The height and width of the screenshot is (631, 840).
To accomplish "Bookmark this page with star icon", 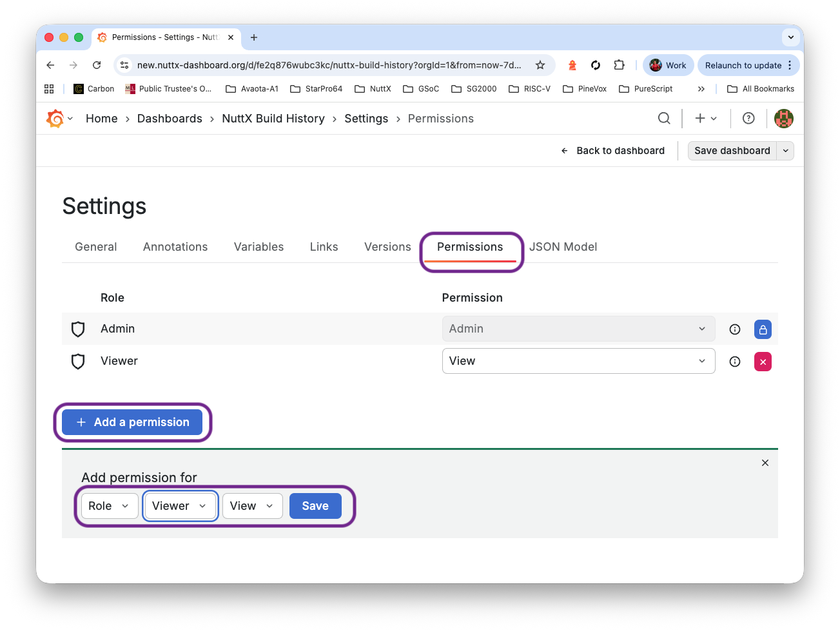I will (540, 65).
